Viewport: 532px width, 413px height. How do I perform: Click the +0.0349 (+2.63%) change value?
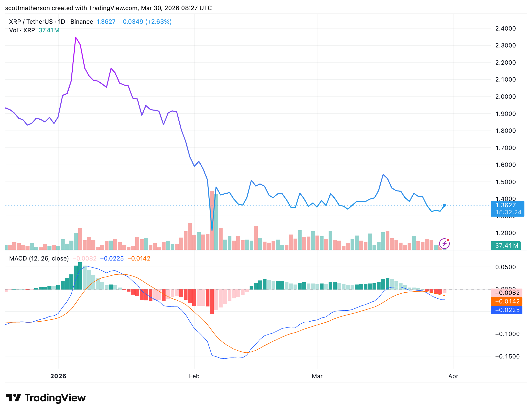[145, 22]
